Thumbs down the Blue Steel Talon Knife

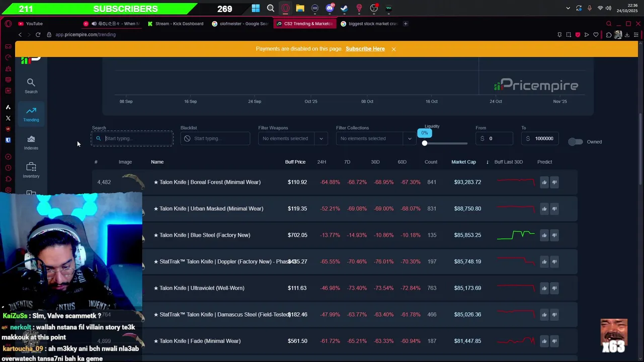[554, 235]
